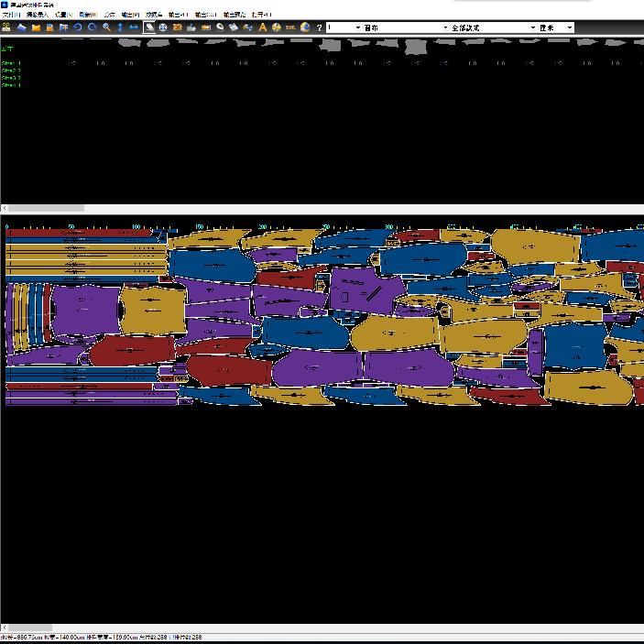Click the orange open folder icon

pos(36,27)
